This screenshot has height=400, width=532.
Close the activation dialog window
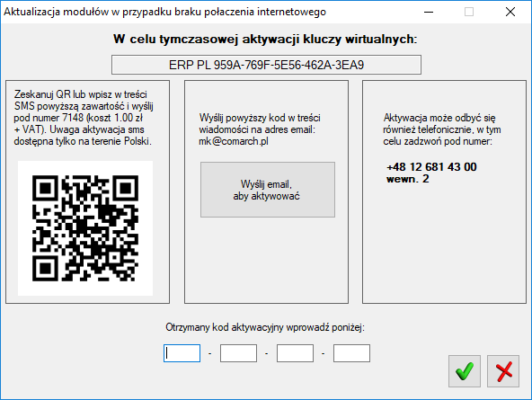[x=510, y=12]
